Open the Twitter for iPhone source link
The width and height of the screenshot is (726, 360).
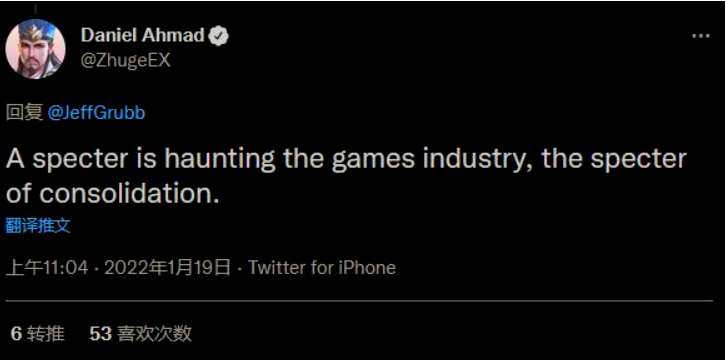[x=322, y=267]
